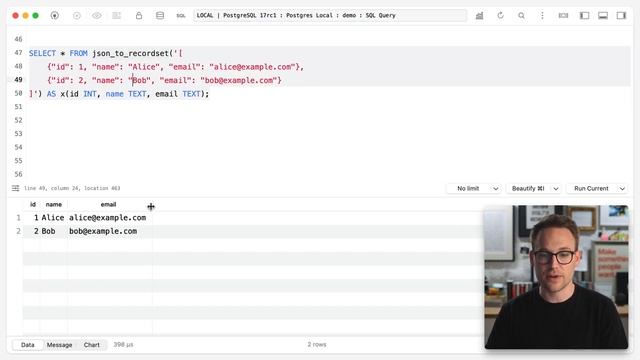
Task: Click the name column header
Action: 53,204
